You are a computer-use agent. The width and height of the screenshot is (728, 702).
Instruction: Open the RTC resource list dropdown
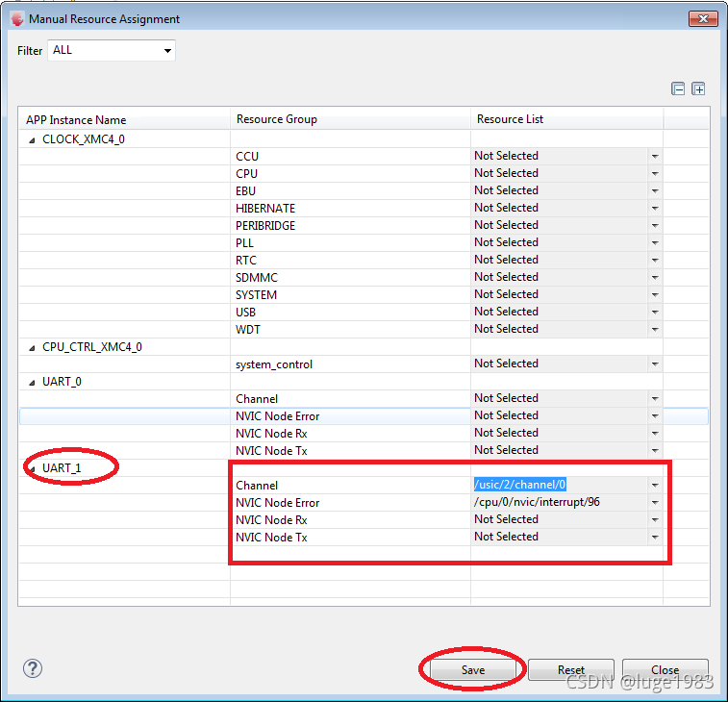coord(655,260)
